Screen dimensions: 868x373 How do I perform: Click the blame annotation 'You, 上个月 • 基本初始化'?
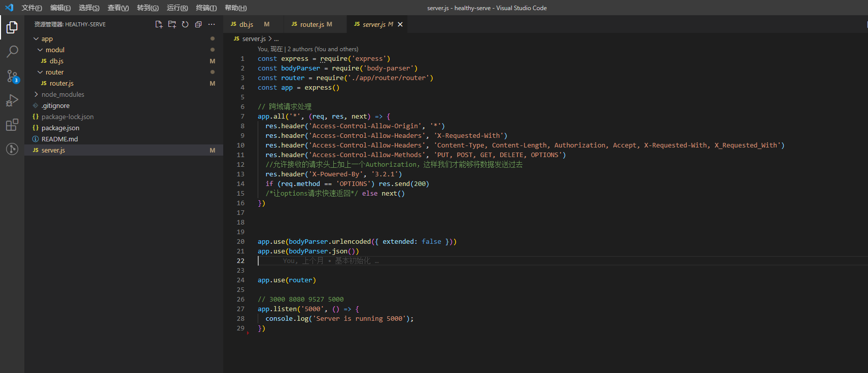[331, 261]
